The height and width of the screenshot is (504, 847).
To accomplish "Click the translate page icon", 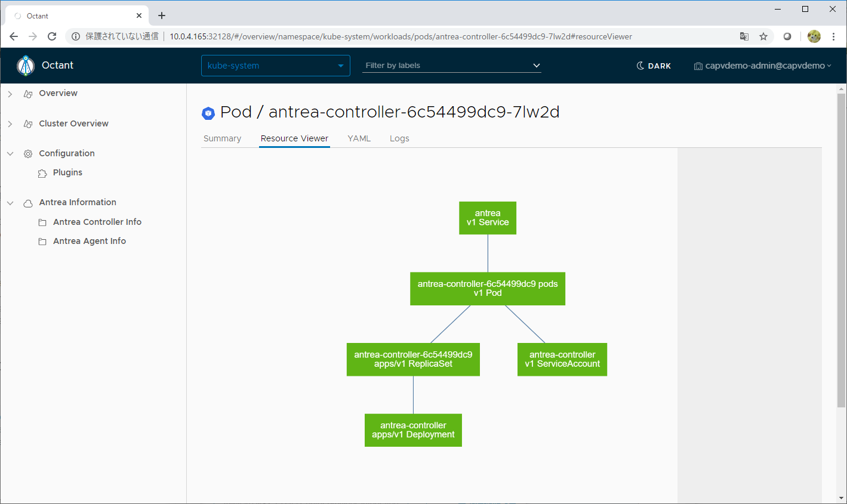I will pyautogui.click(x=744, y=36).
